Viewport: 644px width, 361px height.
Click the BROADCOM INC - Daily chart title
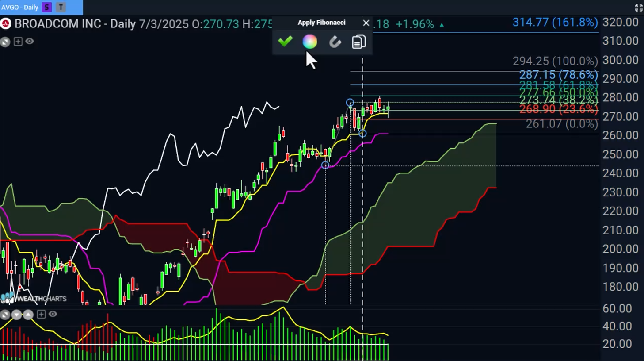click(x=75, y=23)
